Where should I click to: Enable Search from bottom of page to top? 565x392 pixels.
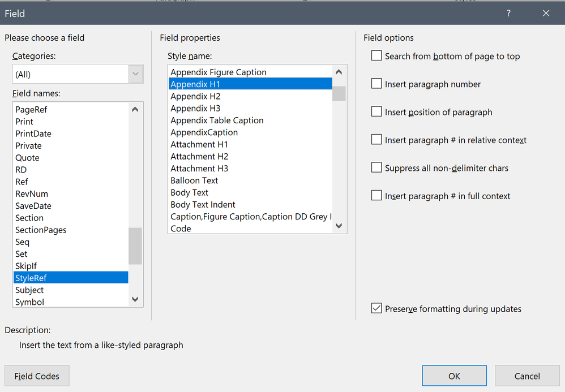coord(376,55)
